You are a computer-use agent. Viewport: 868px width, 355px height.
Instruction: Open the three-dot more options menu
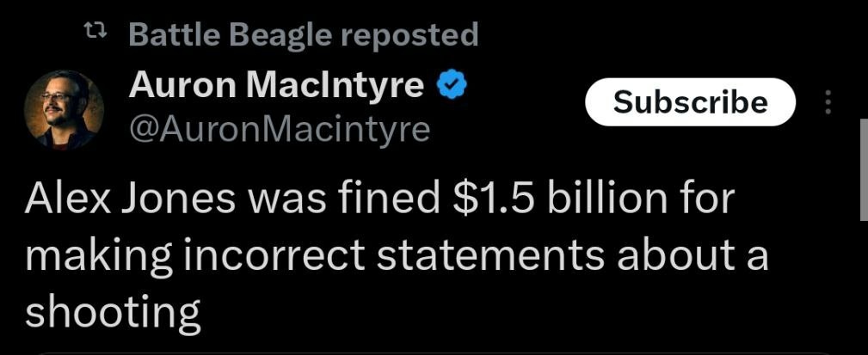[828, 103]
